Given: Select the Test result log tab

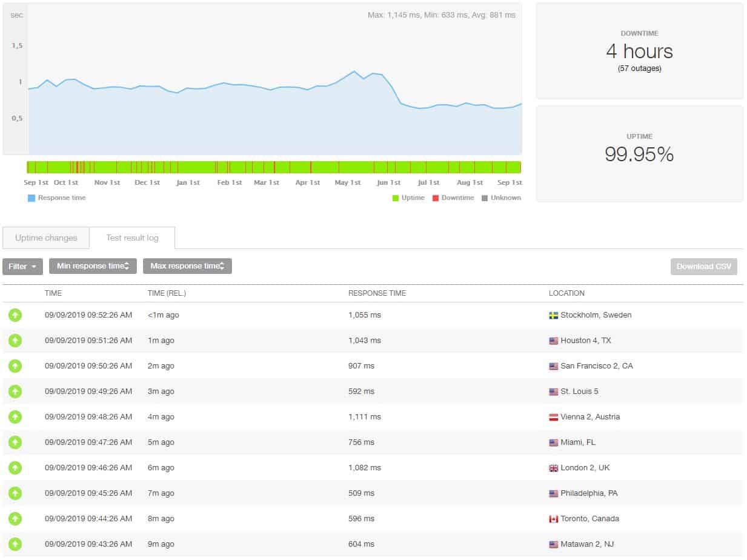Looking at the screenshot, I should [132, 238].
